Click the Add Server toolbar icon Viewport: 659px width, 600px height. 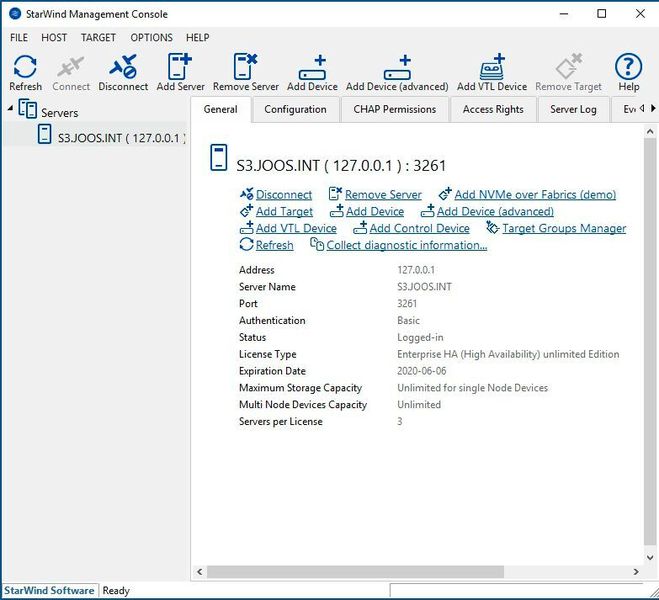coord(180,69)
